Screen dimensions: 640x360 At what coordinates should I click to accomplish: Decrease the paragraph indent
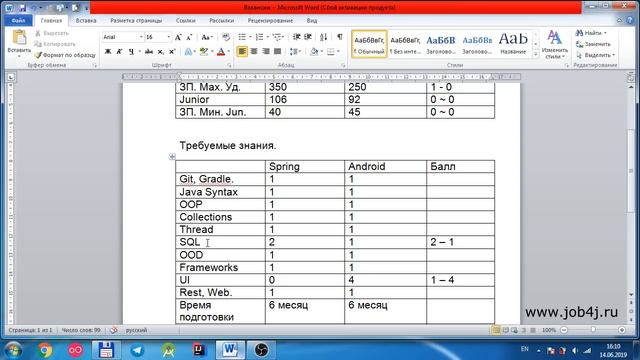tap(297, 37)
